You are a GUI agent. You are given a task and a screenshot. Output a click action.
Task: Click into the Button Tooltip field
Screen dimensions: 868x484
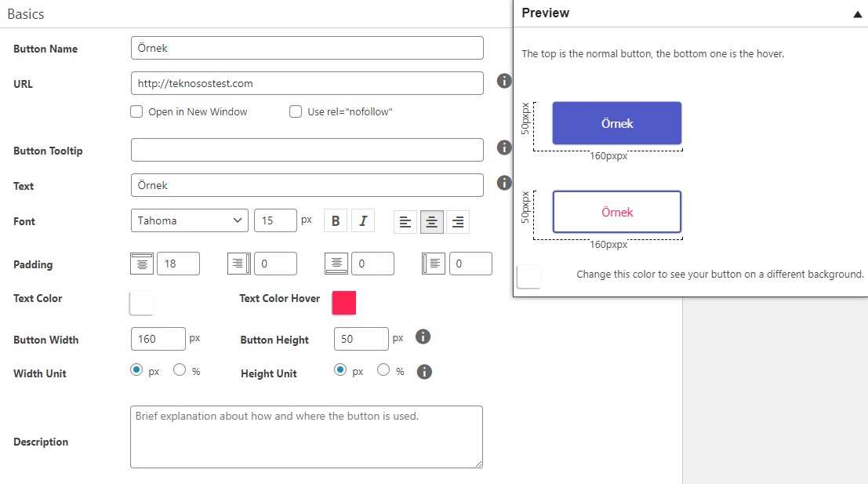[x=307, y=150]
